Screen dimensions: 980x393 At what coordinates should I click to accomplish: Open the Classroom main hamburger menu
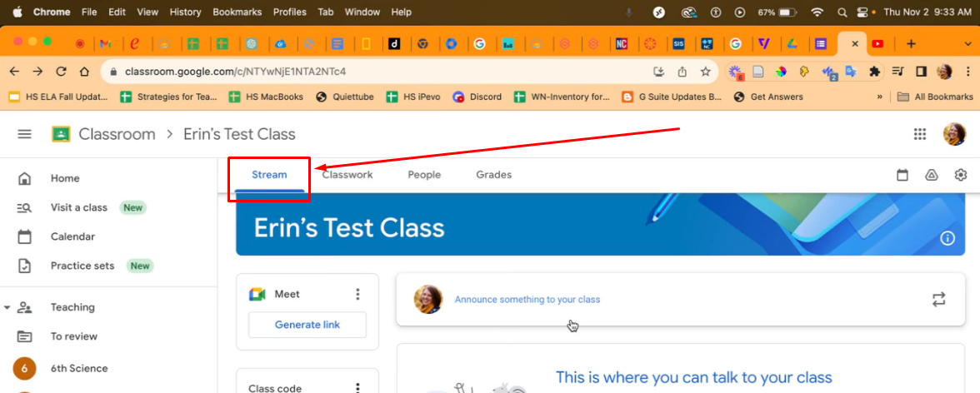pos(24,134)
